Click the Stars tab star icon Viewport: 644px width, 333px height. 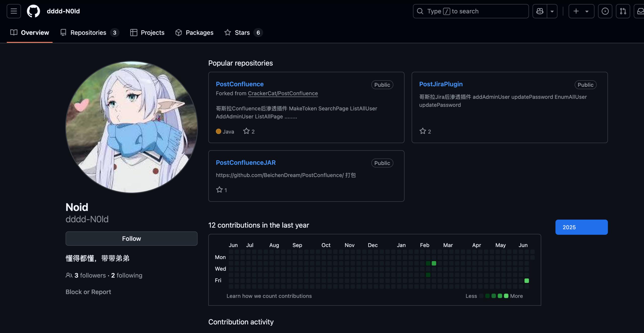coord(228,32)
